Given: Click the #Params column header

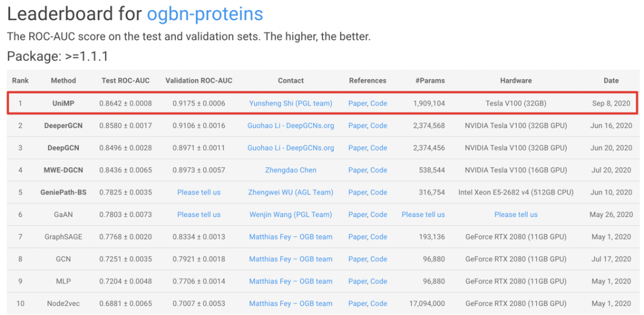Looking at the screenshot, I should (430, 81).
